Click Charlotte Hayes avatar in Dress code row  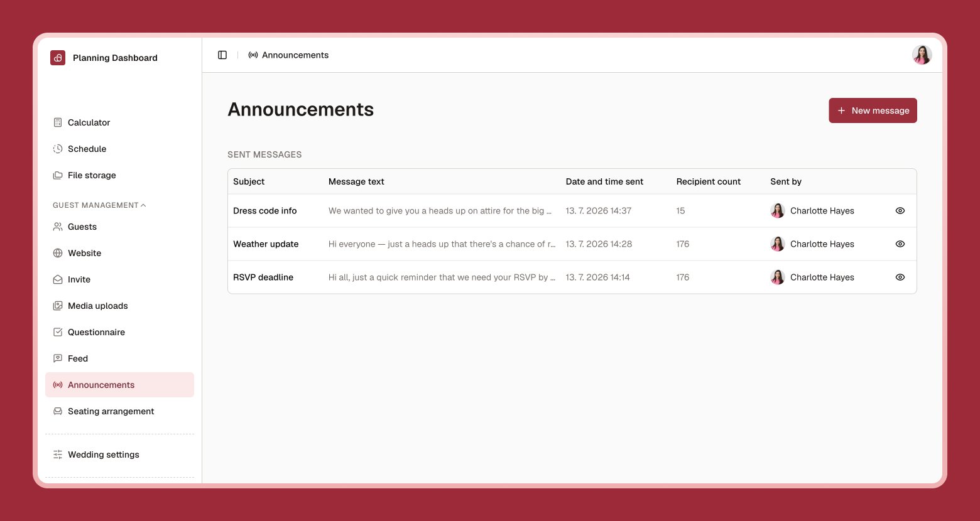click(x=778, y=211)
